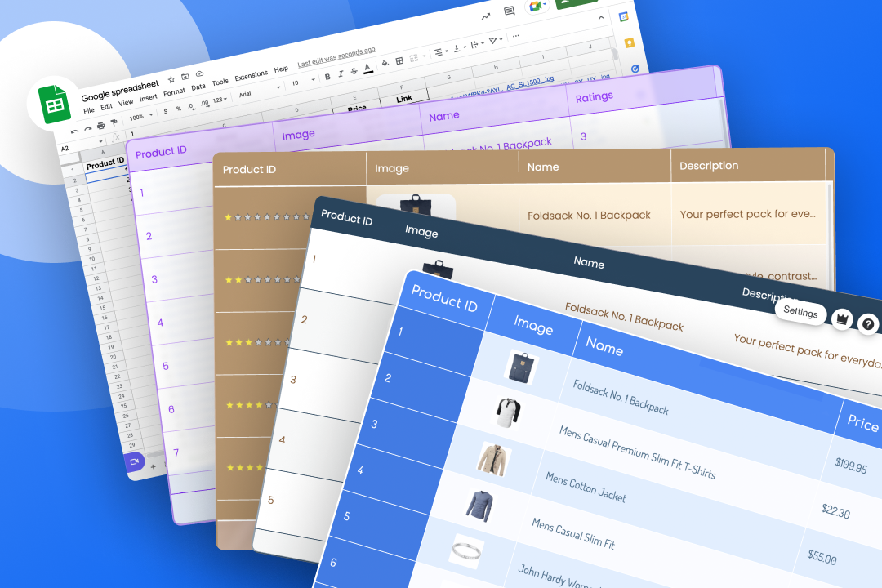
Task: Add a new sheet with plus icon
Action: [x=153, y=466]
